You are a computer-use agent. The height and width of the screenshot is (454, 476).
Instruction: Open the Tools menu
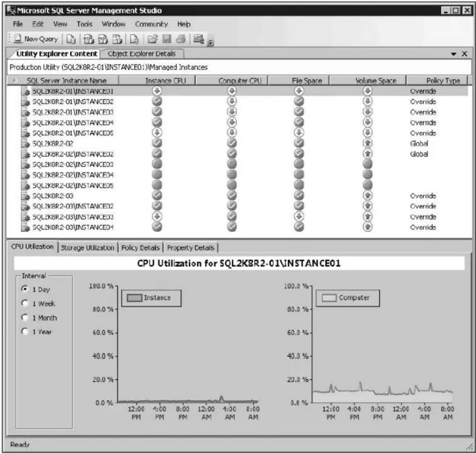point(84,24)
